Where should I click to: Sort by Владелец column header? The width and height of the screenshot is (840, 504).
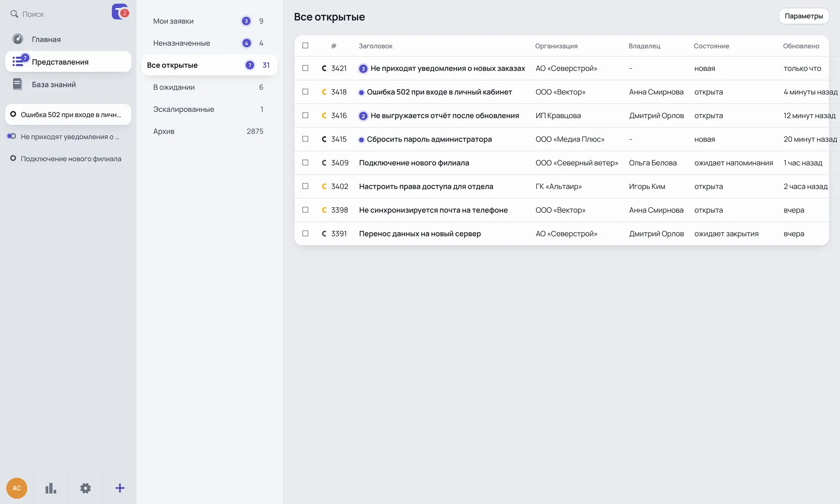click(644, 46)
